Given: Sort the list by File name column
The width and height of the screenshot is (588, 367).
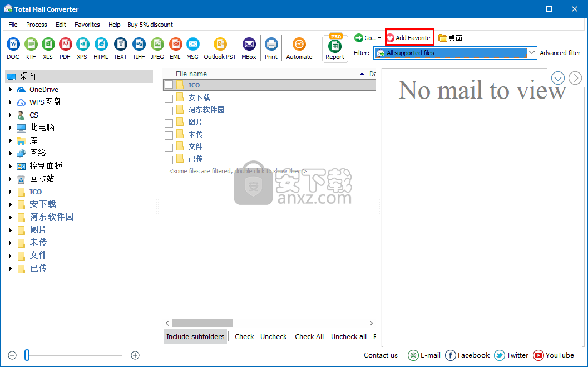Looking at the screenshot, I should point(191,74).
